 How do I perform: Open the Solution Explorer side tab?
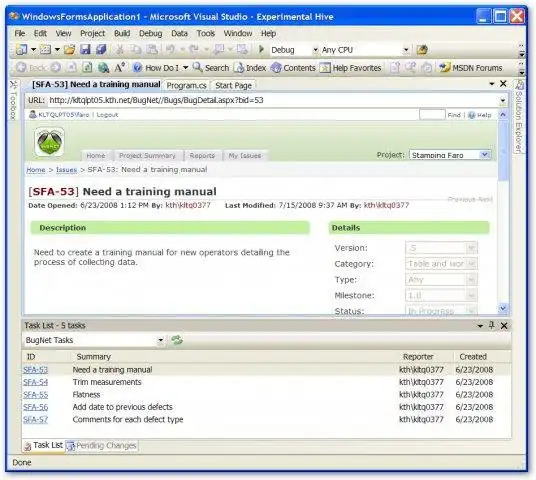pos(519,117)
